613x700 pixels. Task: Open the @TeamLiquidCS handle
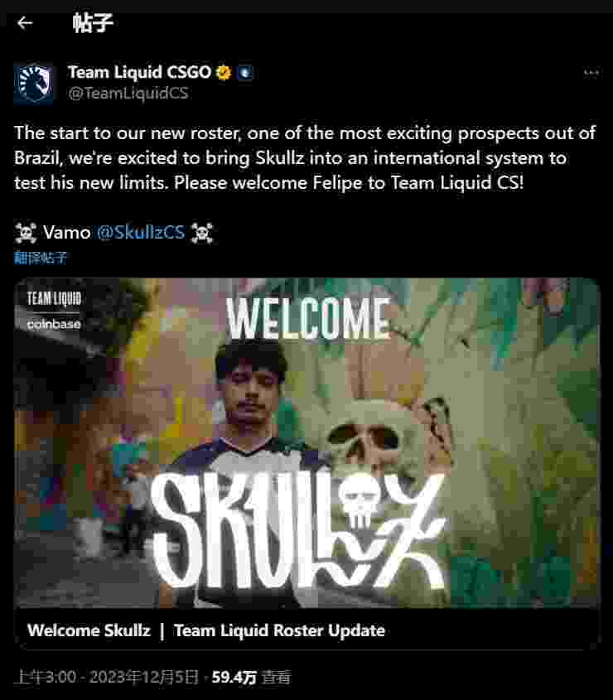point(128,93)
